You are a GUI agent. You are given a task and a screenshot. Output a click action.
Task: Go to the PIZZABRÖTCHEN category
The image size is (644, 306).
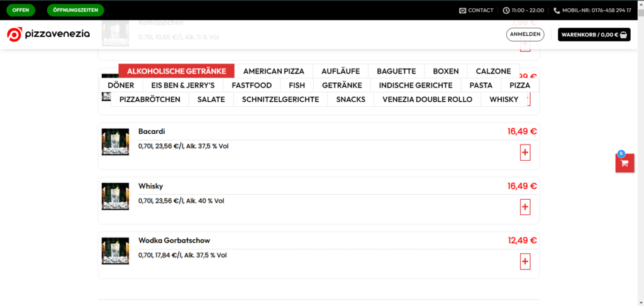tap(150, 99)
